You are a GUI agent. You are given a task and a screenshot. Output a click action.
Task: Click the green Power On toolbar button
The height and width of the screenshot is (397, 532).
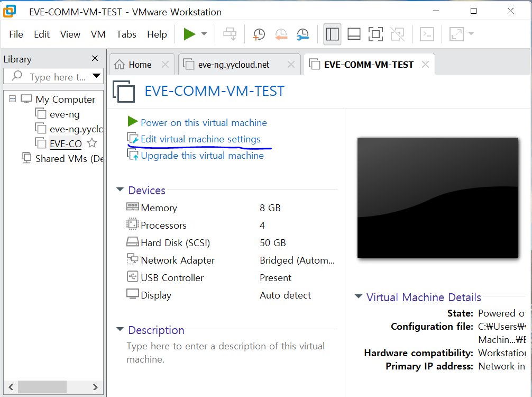click(x=189, y=34)
